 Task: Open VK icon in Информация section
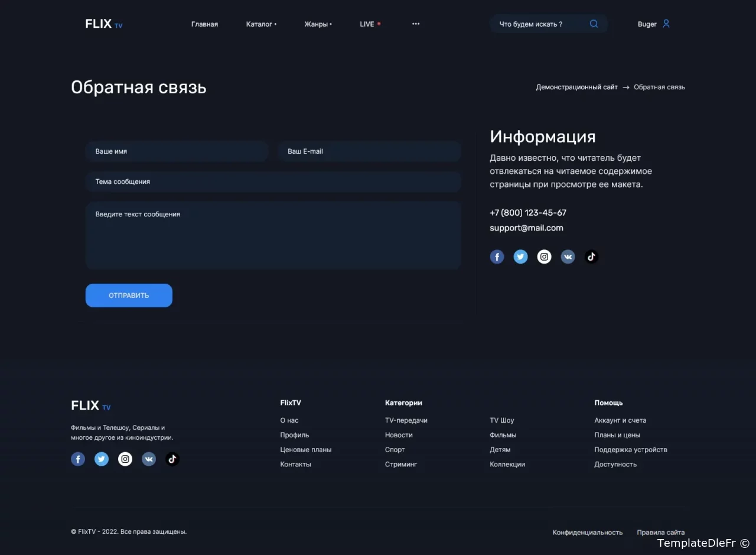(568, 257)
